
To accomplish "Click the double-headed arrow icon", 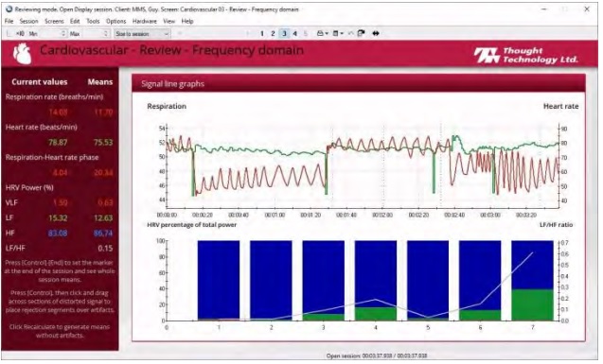I will coord(376,33).
